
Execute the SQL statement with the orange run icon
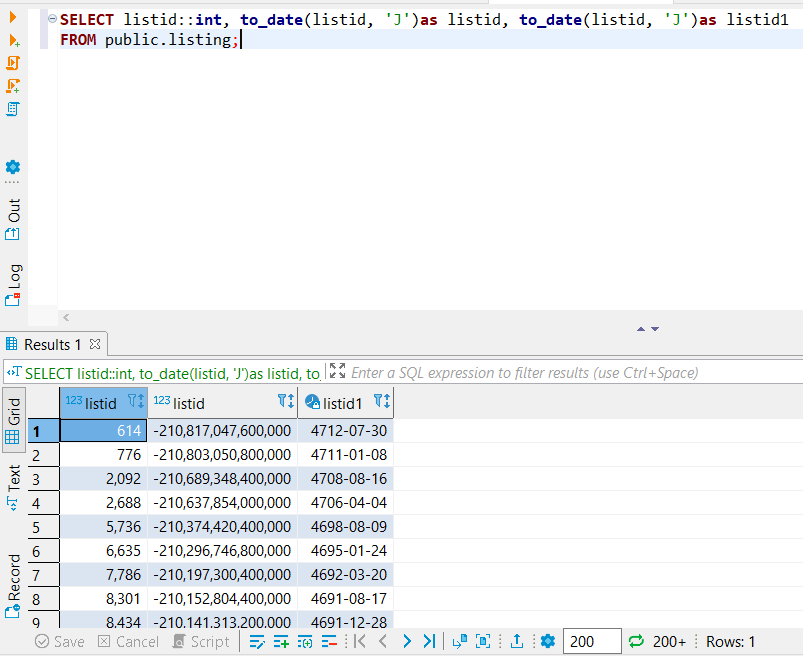click(x=12, y=17)
